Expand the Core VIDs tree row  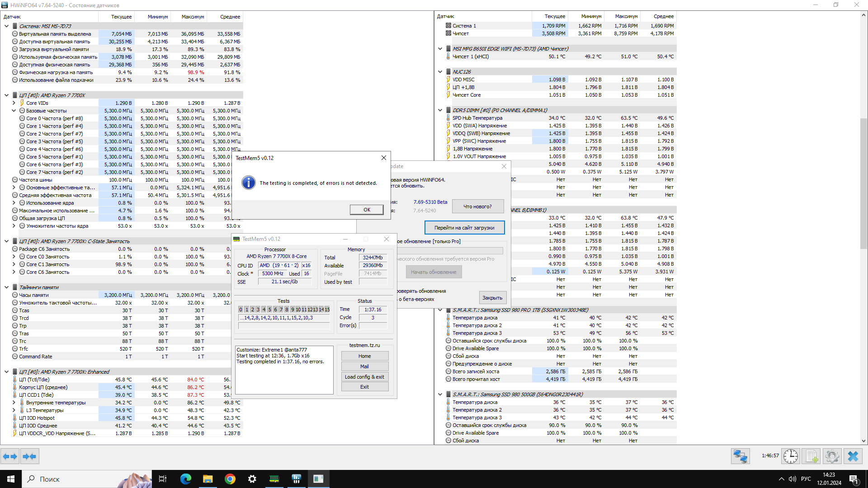pyautogui.click(x=14, y=103)
